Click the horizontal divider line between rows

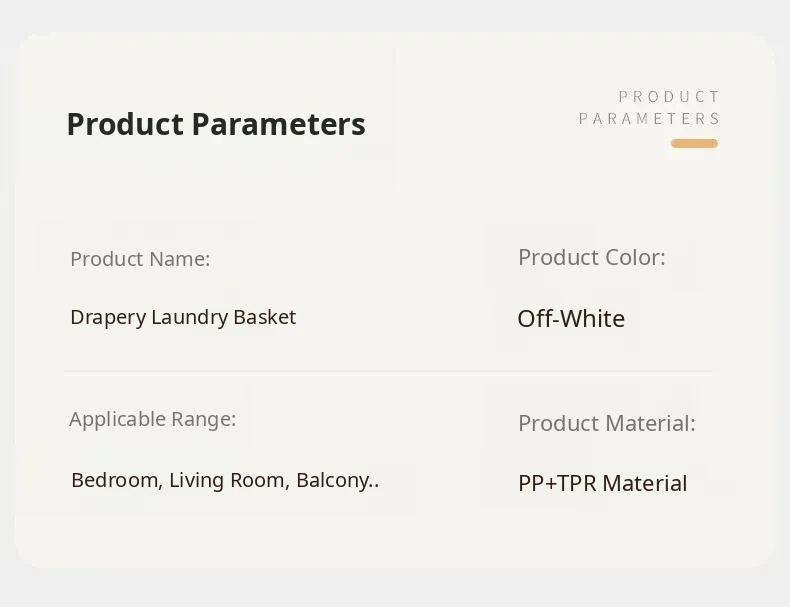click(x=388, y=371)
